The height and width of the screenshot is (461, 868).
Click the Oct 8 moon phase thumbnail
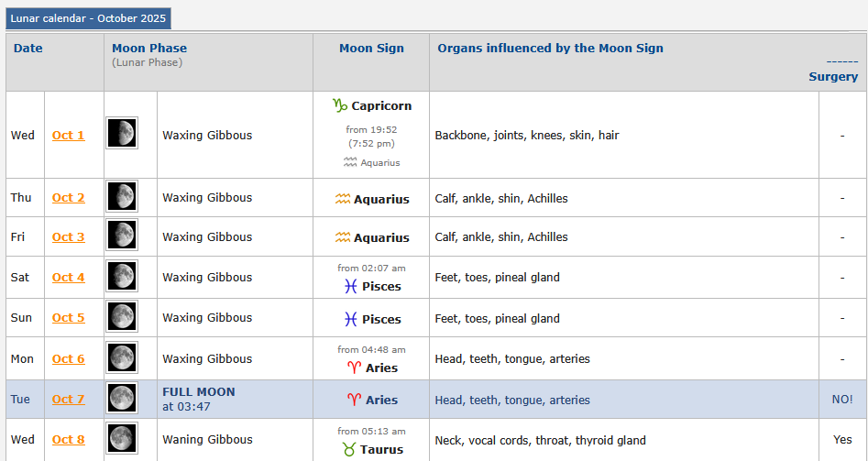(122, 439)
